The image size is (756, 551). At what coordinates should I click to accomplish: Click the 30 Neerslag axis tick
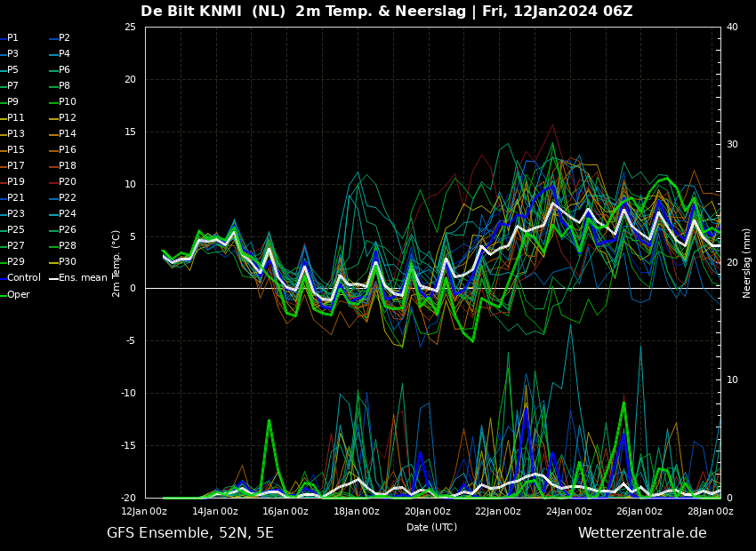(732, 145)
